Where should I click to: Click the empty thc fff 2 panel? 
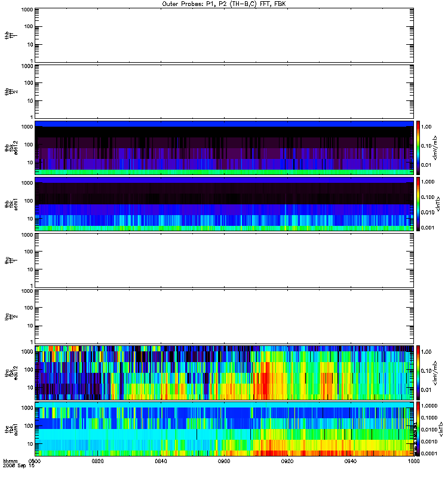click(x=224, y=317)
